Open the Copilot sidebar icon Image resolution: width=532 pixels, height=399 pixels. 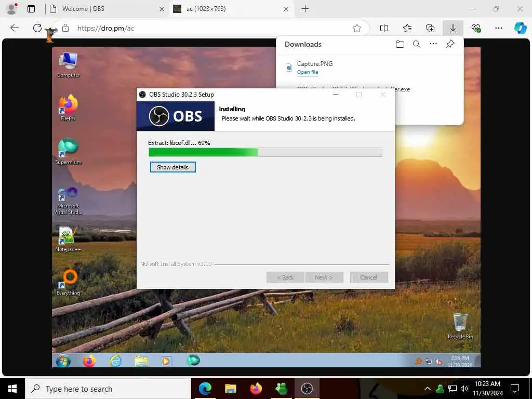pos(520,28)
